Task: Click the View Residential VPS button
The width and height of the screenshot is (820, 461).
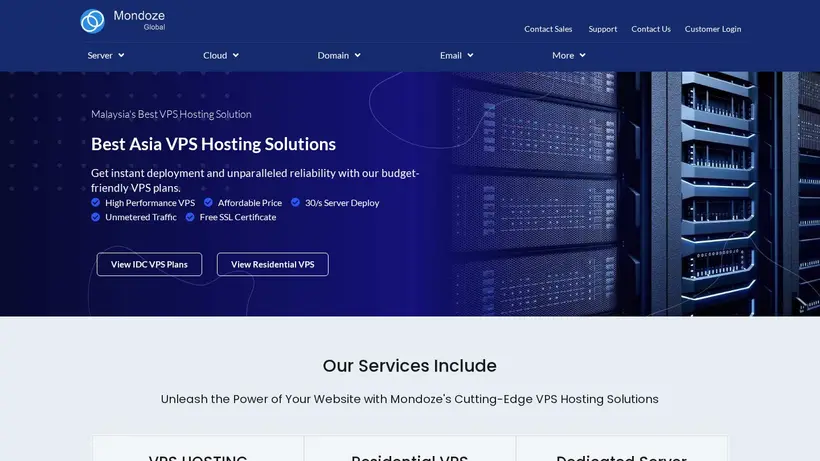Action: (272, 264)
